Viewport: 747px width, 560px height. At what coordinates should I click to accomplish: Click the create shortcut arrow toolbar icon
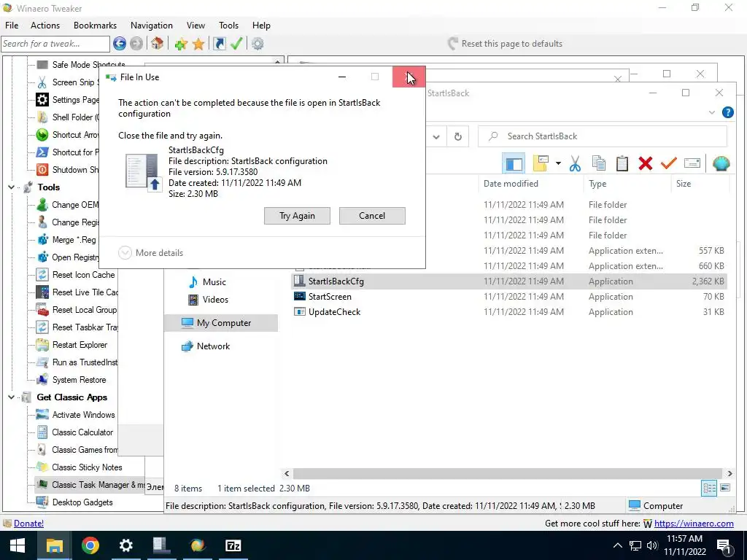[x=219, y=44]
